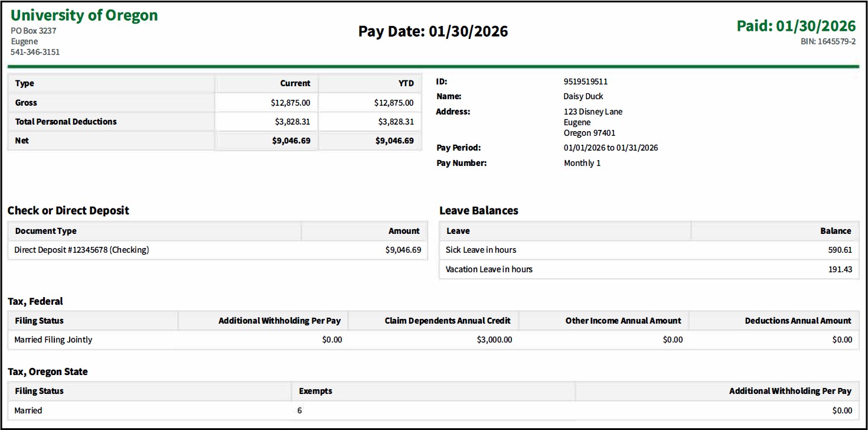Viewport: 868px width, 430px height.
Task: Select the Net Current value $9,046.69
Action: 292,141
